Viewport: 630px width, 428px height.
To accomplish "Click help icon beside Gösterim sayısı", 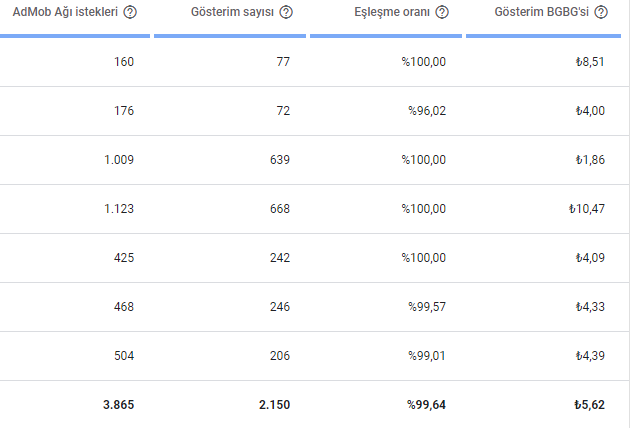I will [x=287, y=13].
